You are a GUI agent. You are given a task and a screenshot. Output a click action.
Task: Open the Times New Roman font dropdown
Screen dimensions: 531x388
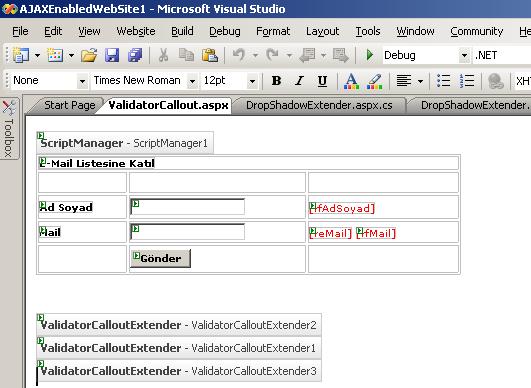[192, 81]
